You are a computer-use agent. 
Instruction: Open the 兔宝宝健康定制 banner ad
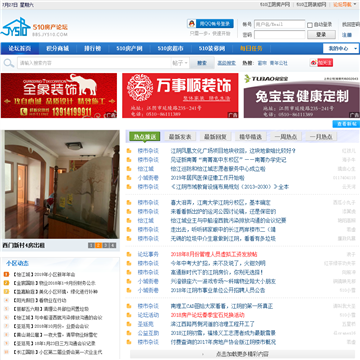(302, 95)
